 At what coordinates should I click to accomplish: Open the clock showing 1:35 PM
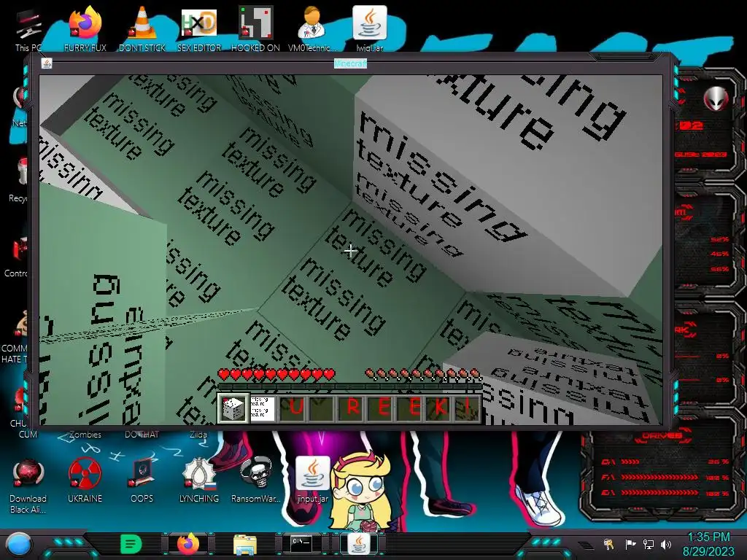pos(708,544)
